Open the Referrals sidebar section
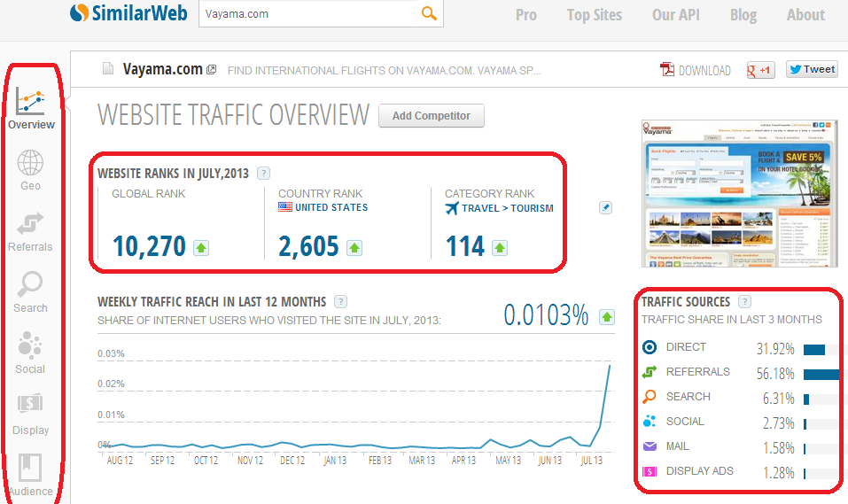This screenshot has height=504, width=848. pos(30,232)
